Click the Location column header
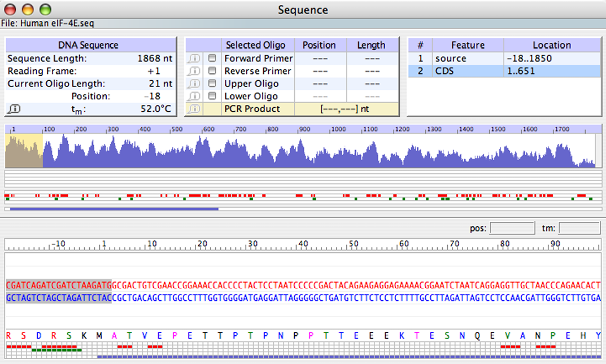The width and height of the screenshot is (606, 364). tap(552, 45)
